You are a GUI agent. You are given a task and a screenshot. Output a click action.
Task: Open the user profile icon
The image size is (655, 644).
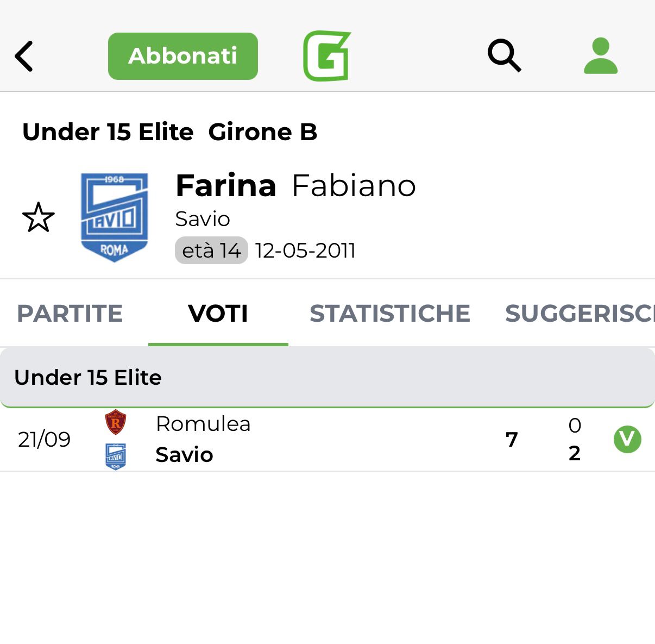click(601, 55)
